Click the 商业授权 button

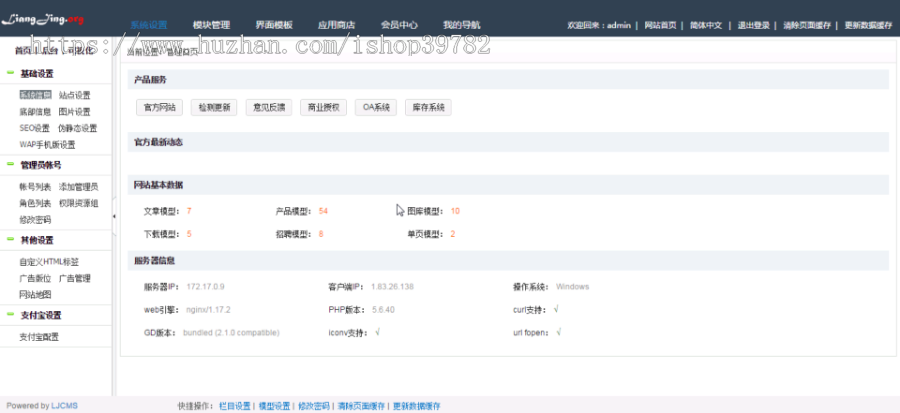[x=323, y=107]
